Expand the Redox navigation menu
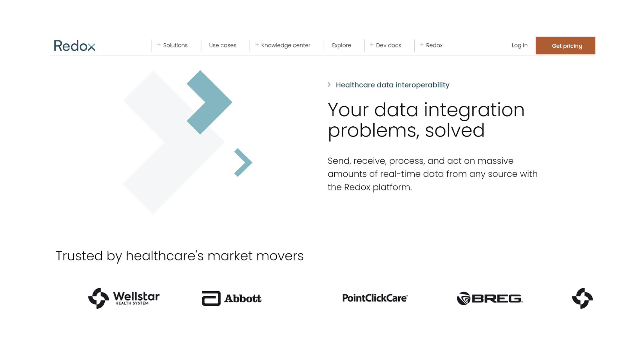The width and height of the screenshot is (644, 362). (x=434, y=45)
